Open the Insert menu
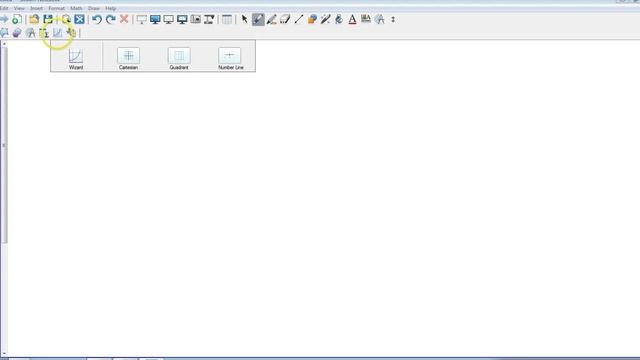Image resolution: width=640 pixels, height=360 pixels. 36,8
